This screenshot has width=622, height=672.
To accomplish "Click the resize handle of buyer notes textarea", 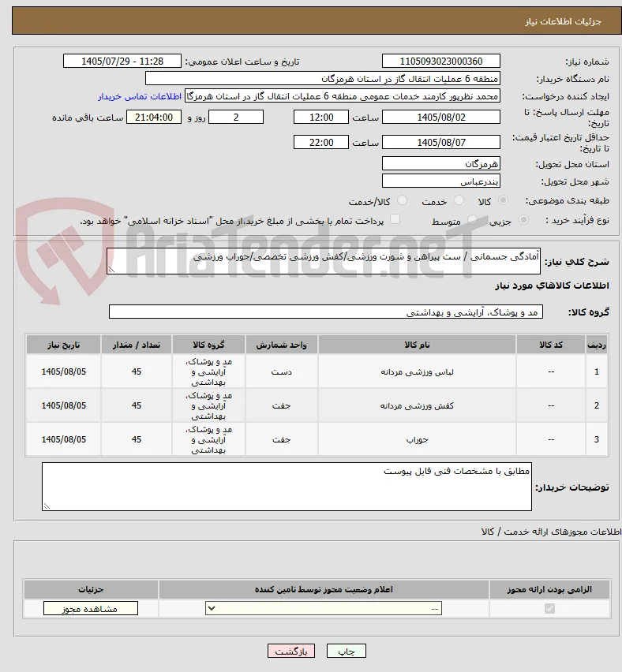I will (47, 506).
